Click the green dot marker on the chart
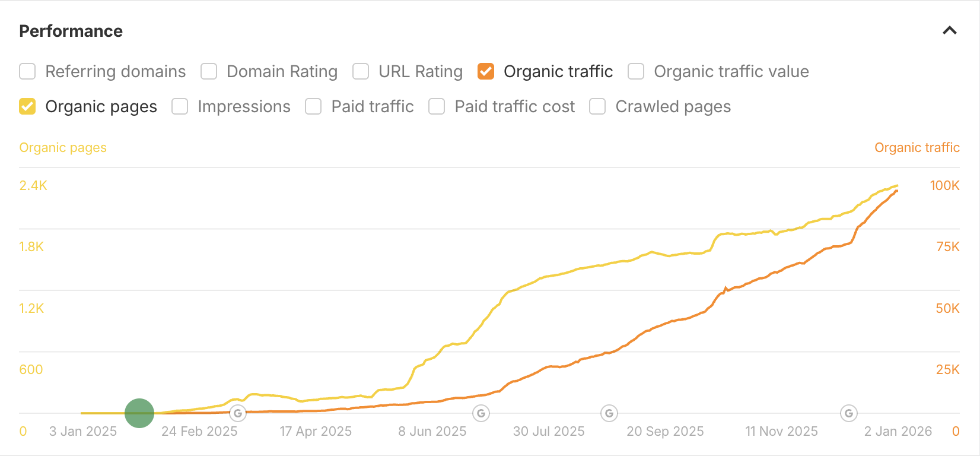This screenshot has height=456, width=980. 139,413
